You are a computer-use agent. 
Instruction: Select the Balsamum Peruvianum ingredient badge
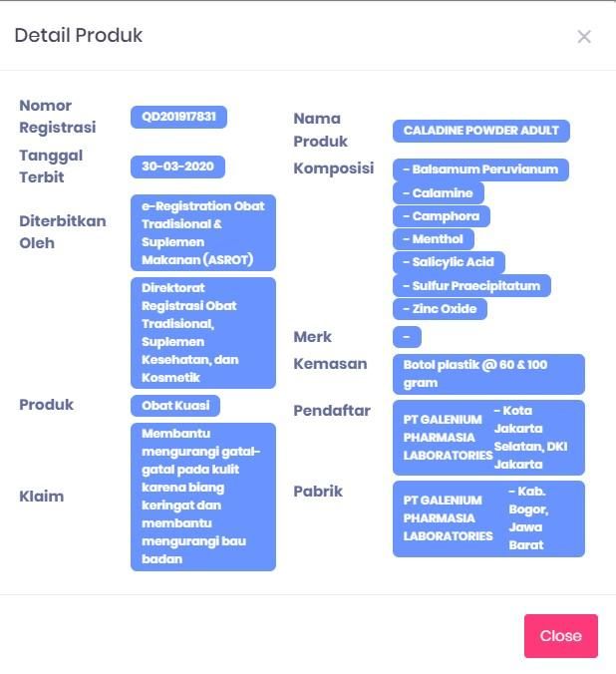[x=480, y=169]
